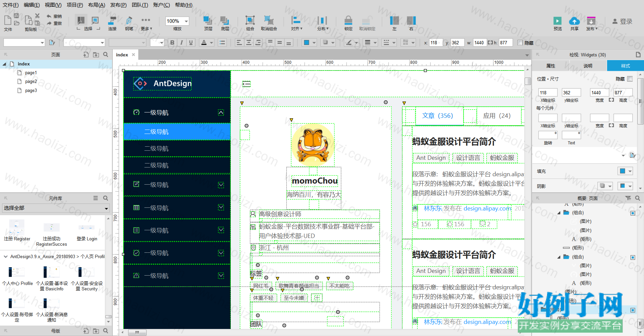Open the Distribute options
The image size is (644, 336).
pyautogui.click(x=323, y=23)
